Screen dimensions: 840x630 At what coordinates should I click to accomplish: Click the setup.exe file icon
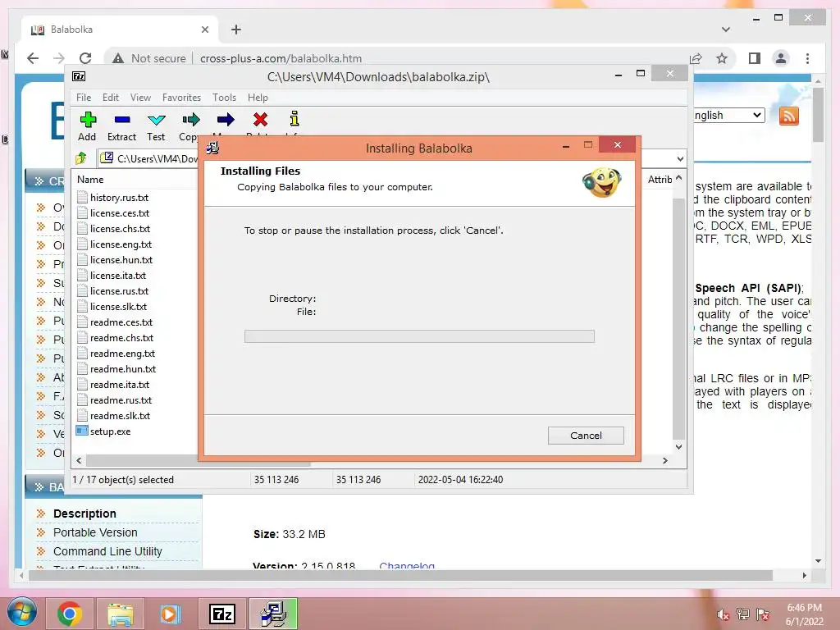[82, 431]
